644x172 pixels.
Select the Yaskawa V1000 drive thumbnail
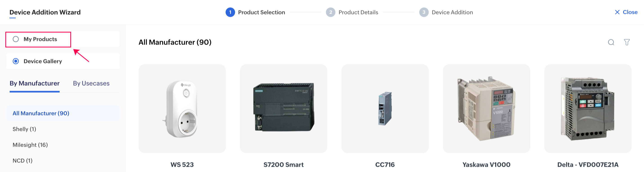click(486, 109)
